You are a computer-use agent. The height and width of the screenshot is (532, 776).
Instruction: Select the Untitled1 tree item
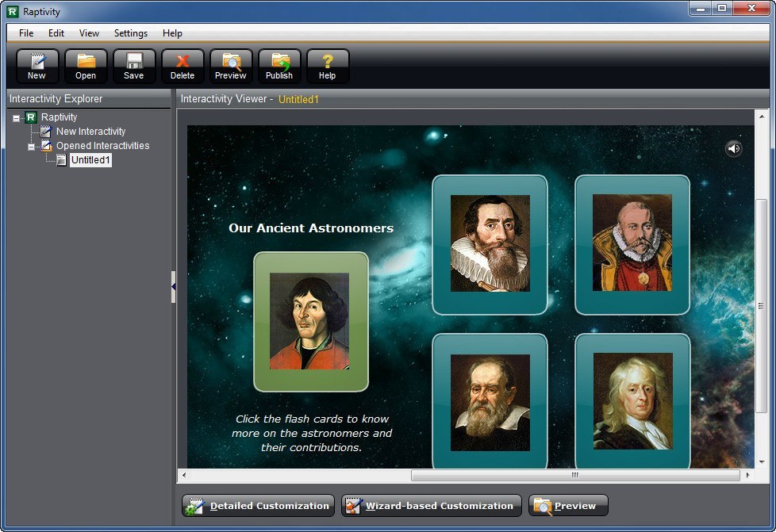point(90,160)
